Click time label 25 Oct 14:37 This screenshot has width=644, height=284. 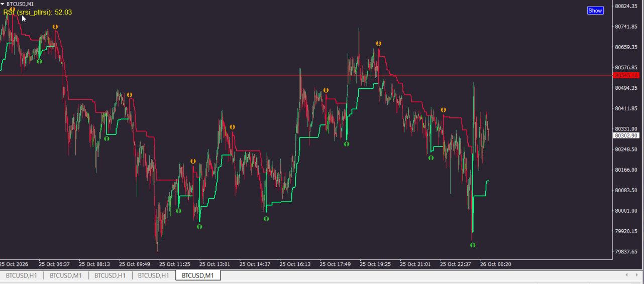pos(255,264)
